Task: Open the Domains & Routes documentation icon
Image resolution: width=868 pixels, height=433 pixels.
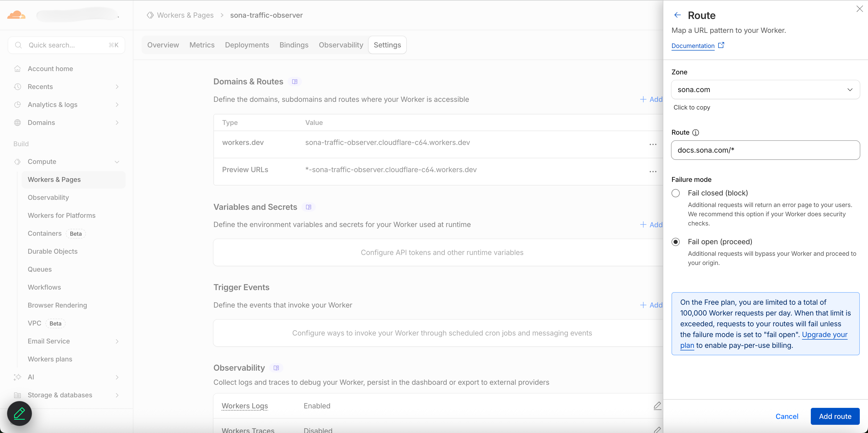Action: [294, 81]
